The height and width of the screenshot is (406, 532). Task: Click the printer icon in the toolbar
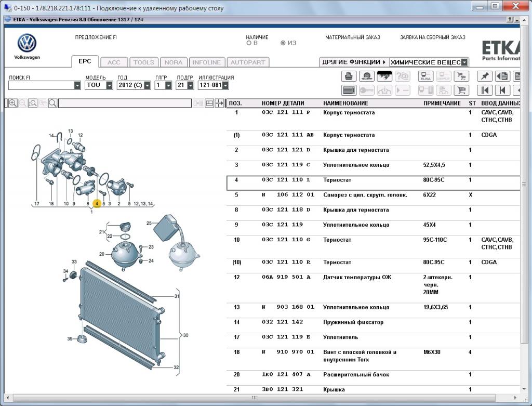349,76
